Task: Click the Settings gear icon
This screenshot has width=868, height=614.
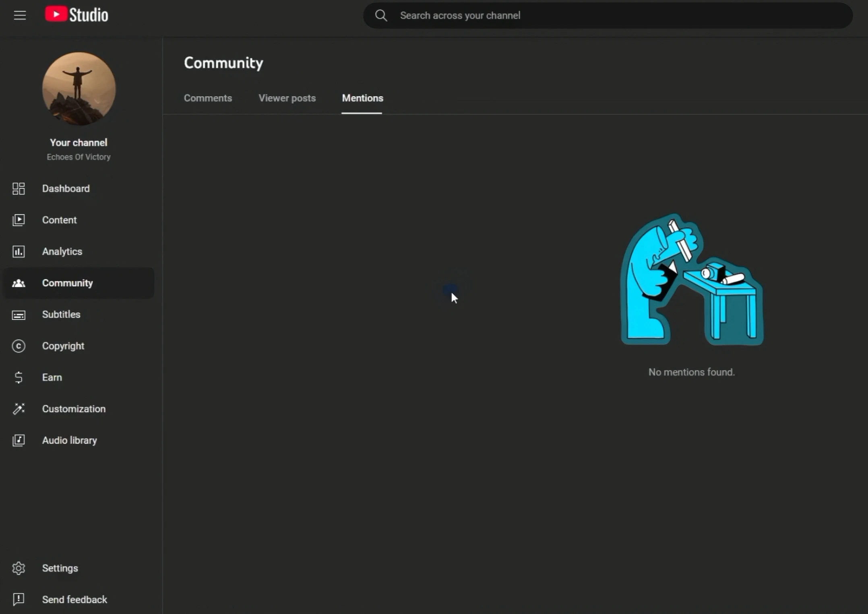Action: tap(19, 568)
